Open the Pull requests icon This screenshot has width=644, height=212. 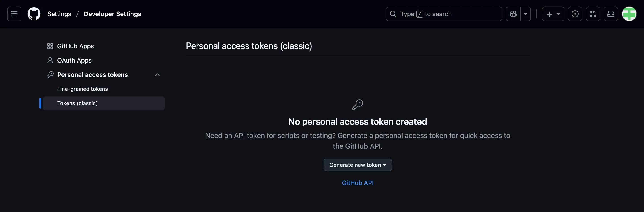593,14
